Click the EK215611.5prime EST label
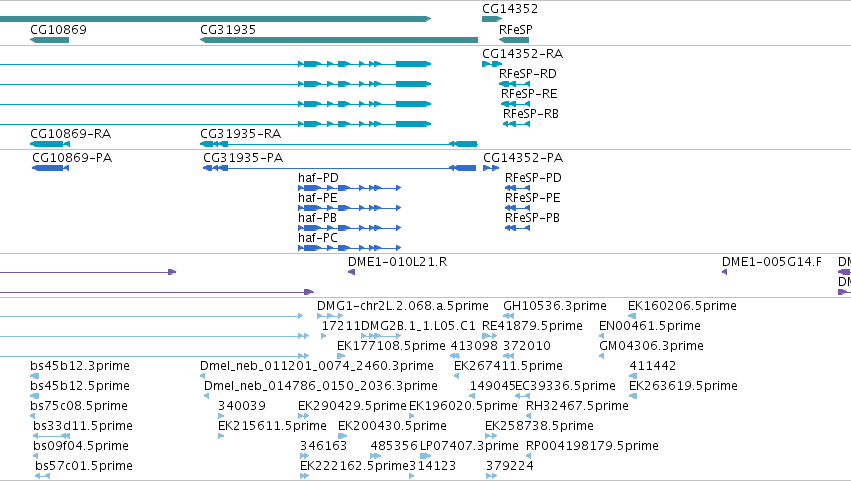This screenshot has height=481, width=851. [x=272, y=426]
